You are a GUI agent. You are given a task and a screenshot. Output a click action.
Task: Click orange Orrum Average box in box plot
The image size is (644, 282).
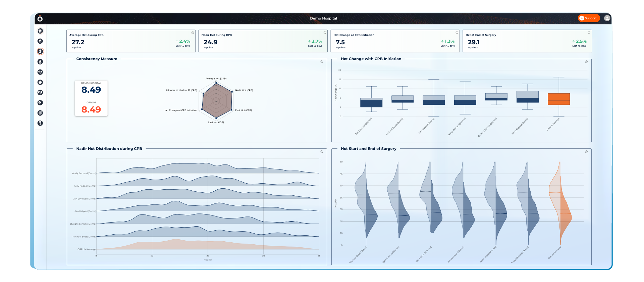[559, 99]
